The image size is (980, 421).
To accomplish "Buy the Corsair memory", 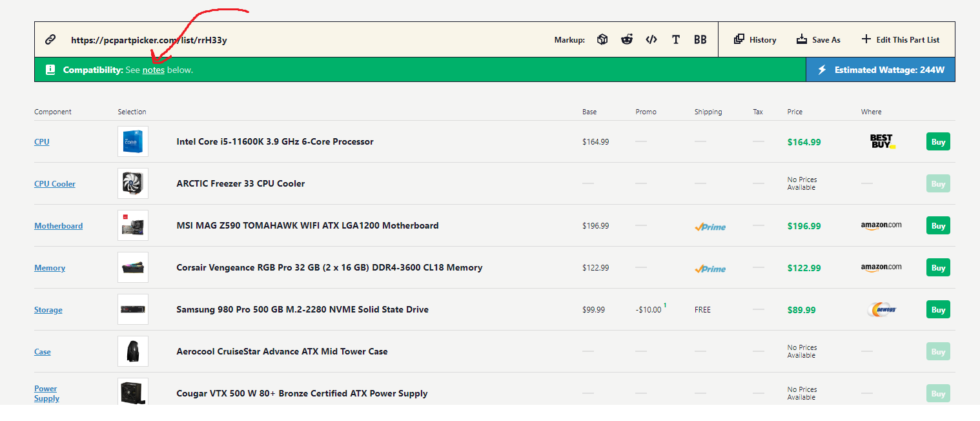I will 938,267.
